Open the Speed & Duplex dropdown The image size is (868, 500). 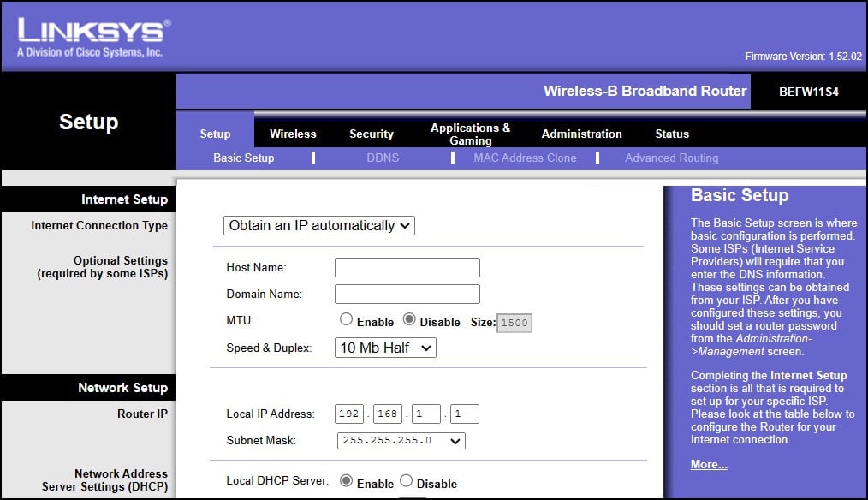click(385, 348)
